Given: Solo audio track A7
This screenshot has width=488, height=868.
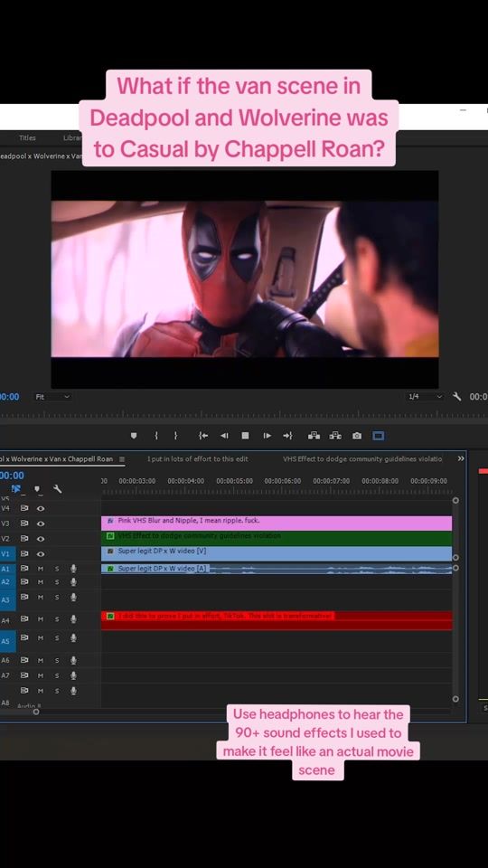Looking at the screenshot, I should [56, 675].
